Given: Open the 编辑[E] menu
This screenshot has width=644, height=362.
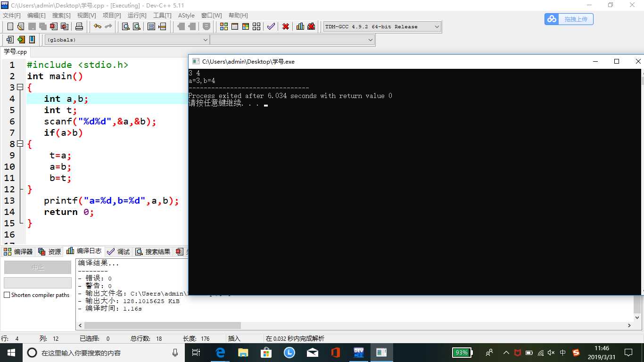Looking at the screenshot, I should point(36,16).
